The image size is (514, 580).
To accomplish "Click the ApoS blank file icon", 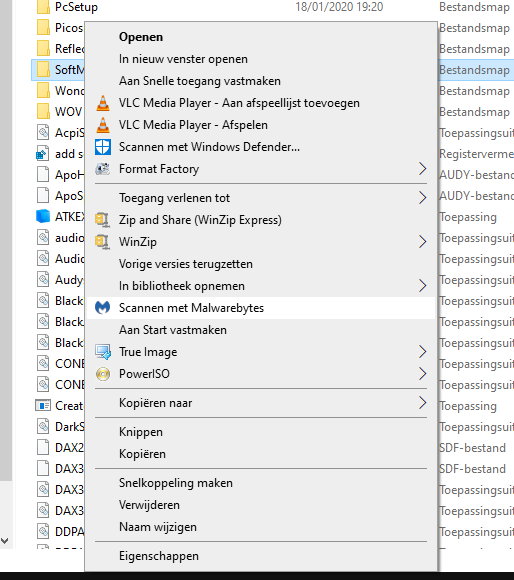I will 43,195.
